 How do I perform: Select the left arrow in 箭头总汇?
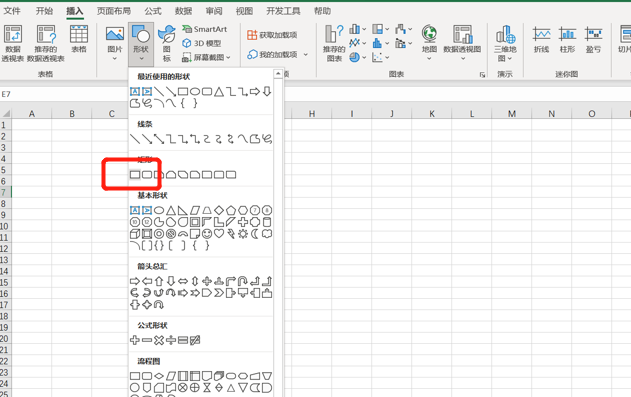tap(147, 281)
